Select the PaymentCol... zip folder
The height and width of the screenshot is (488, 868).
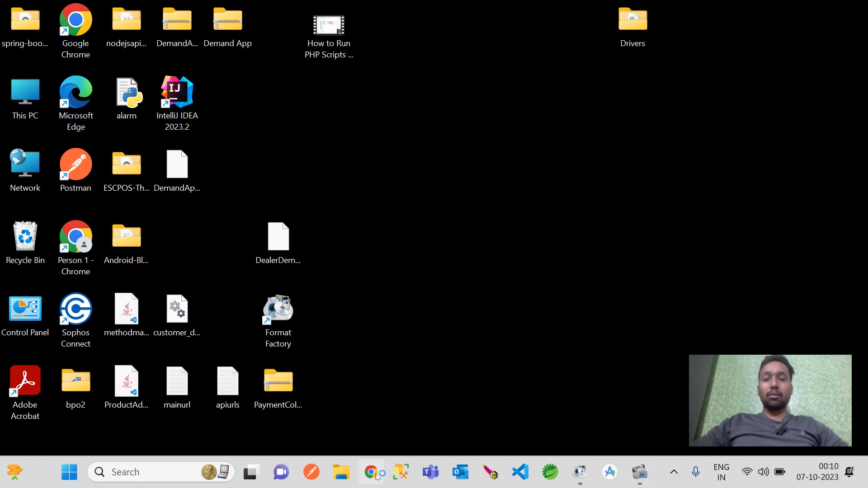278,389
